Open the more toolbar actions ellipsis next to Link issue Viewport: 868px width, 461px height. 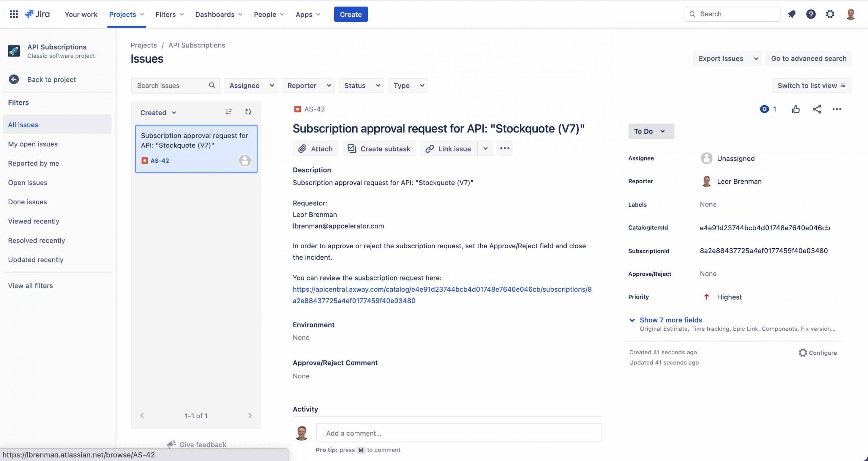(x=505, y=148)
